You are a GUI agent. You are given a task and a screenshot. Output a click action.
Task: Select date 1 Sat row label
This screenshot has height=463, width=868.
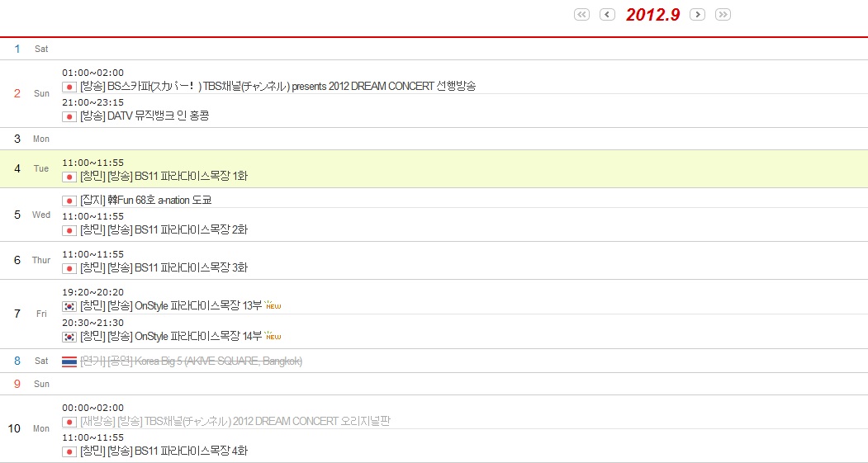coord(31,49)
